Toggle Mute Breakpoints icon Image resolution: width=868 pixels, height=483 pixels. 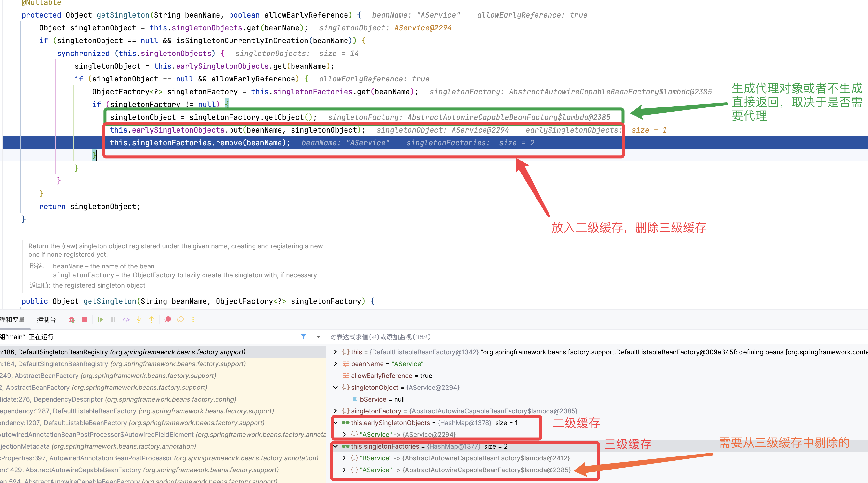[x=181, y=319]
